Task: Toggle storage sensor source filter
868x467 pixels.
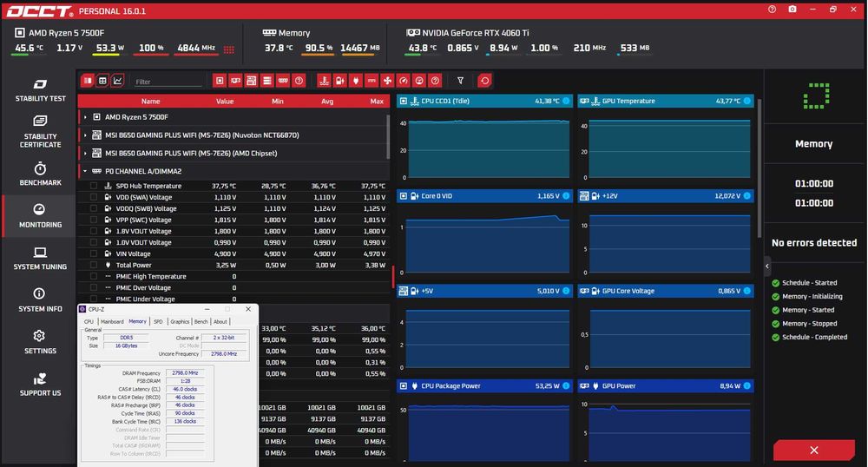Action: click(x=266, y=81)
